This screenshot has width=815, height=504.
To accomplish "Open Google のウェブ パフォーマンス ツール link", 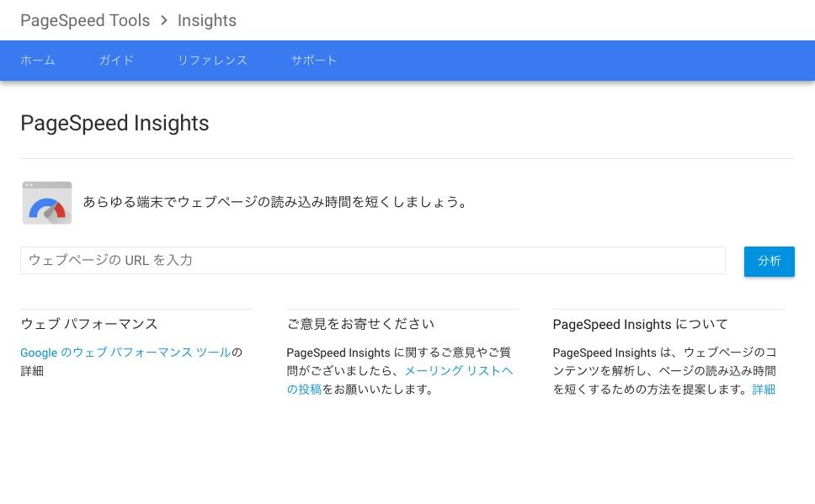I will click(125, 353).
